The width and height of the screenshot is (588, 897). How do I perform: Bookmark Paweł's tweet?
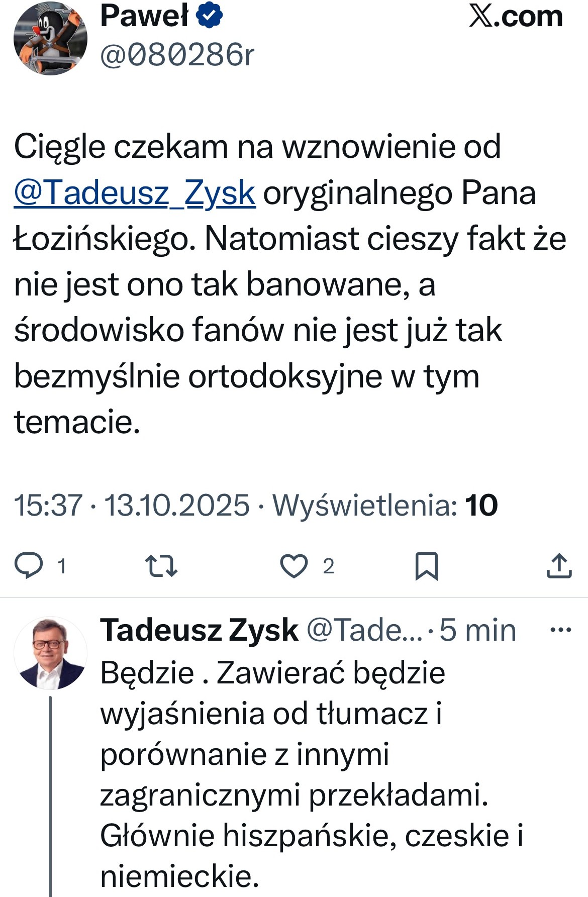[426, 566]
